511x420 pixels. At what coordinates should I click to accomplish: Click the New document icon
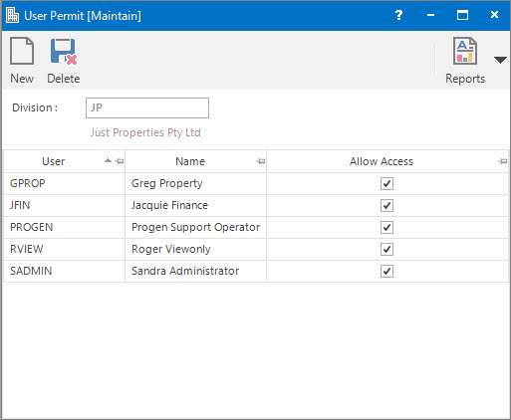(22, 51)
